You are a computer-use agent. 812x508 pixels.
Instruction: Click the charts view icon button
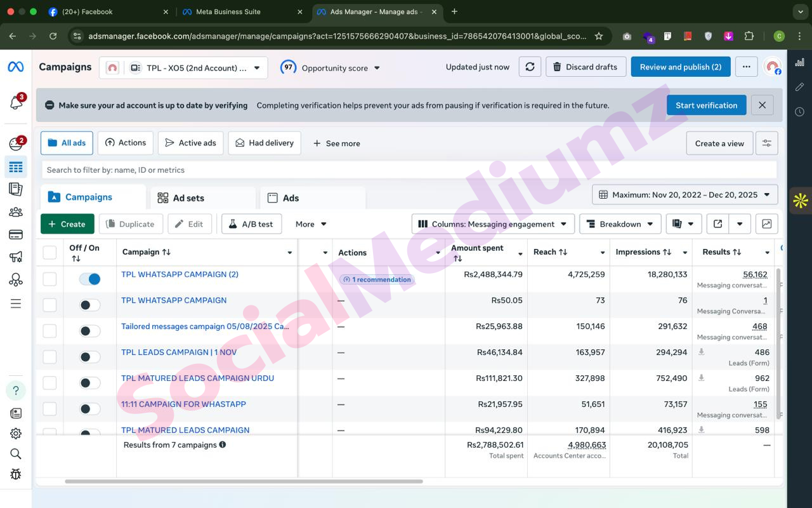pyautogui.click(x=766, y=224)
